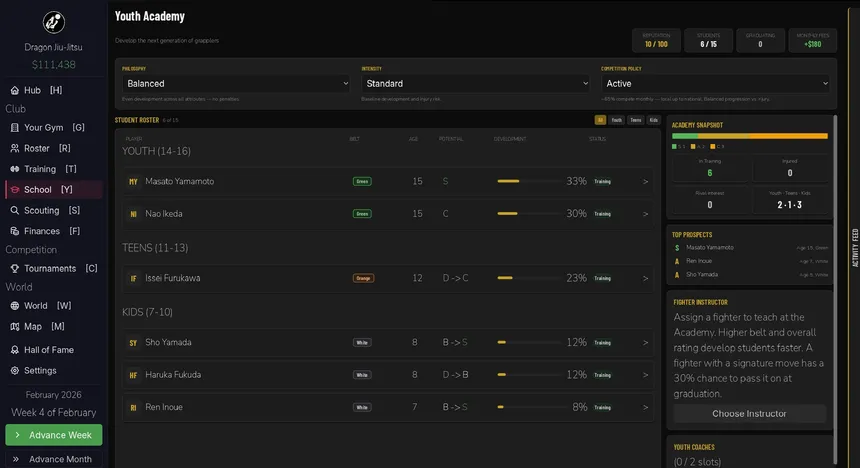Viewport: 860px width, 468px height.
Task: Click the IF avatar for Issei Furukawa
Action: (x=133, y=278)
